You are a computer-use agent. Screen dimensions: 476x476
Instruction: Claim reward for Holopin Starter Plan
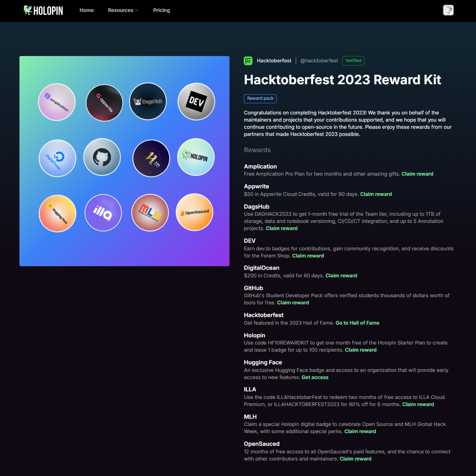click(x=360, y=350)
